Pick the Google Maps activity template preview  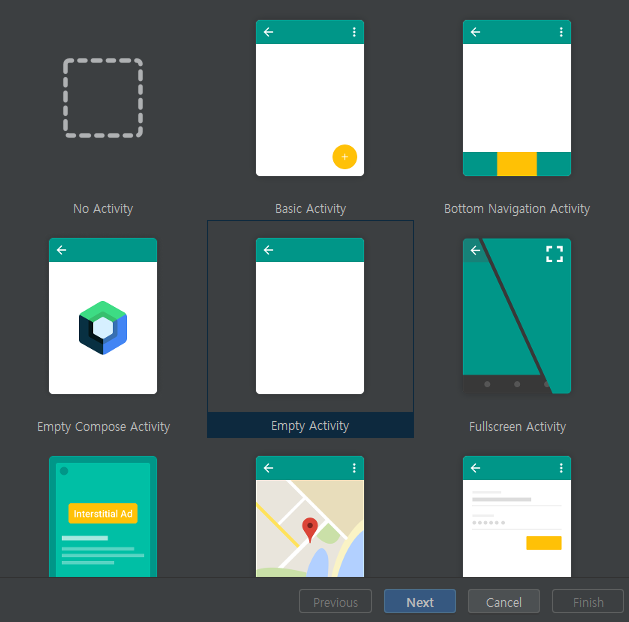coord(310,517)
